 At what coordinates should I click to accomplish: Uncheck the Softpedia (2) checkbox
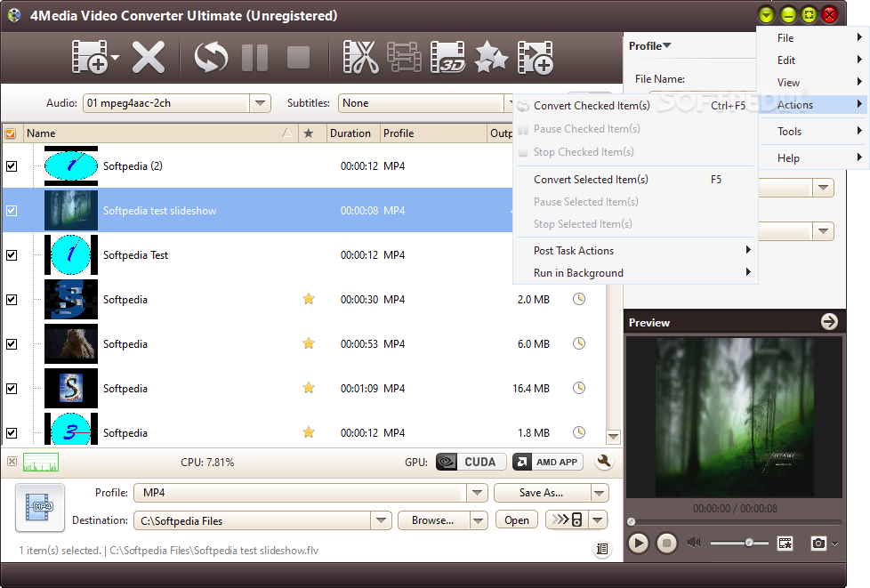point(12,165)
